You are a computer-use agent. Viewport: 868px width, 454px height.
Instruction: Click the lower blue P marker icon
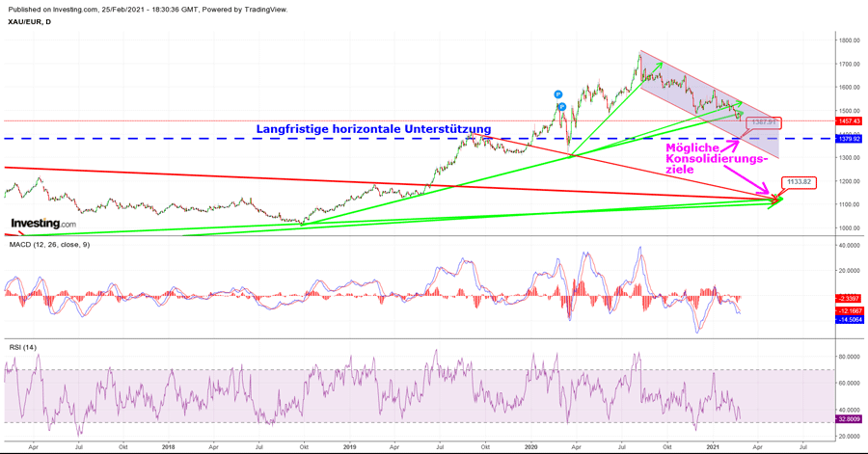(562, 106)
